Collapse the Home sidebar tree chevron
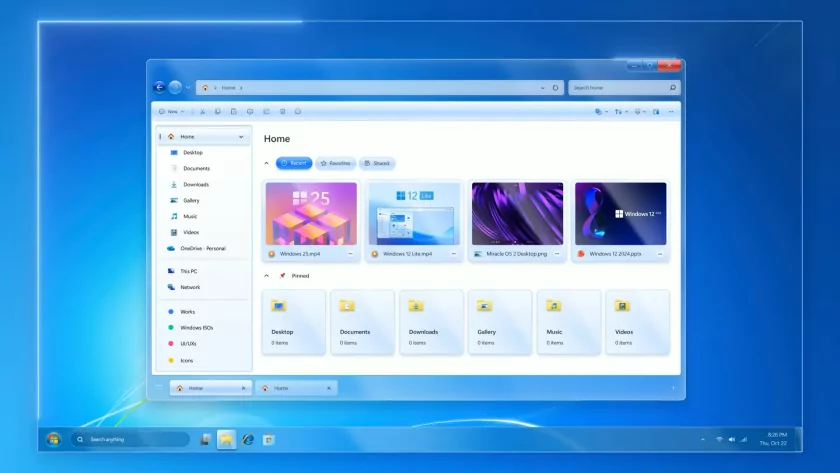The image size is (840, 473). pos(241,137)
